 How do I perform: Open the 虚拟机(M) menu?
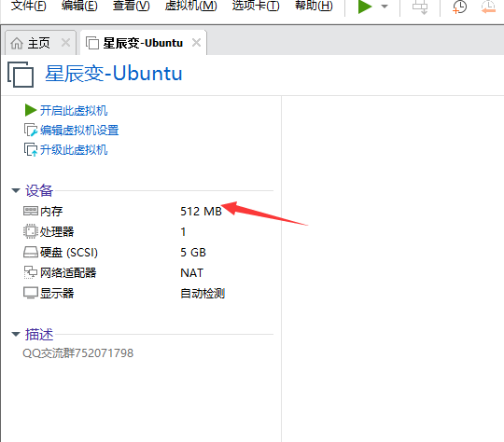point(191,6)
